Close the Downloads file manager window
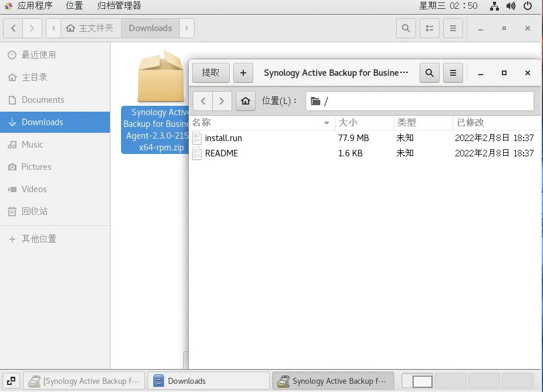Image resolution: width=543 pixels, height=392 pixels. 527,28
